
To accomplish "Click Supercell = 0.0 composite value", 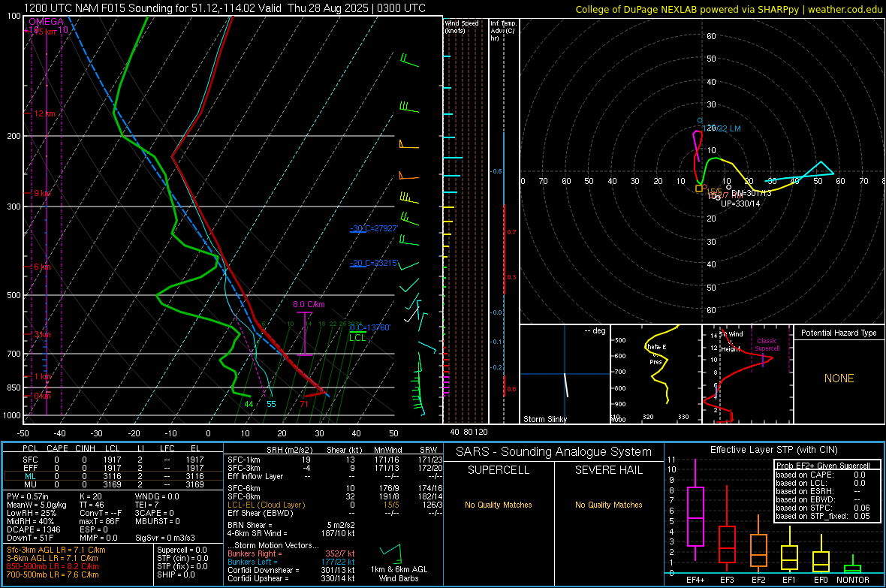I will pos(182,550).
